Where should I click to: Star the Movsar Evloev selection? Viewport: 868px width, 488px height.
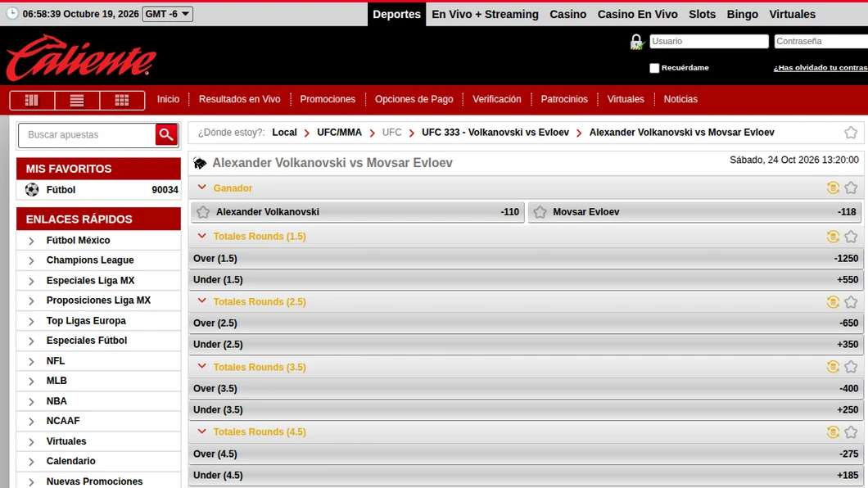(540, 212)
